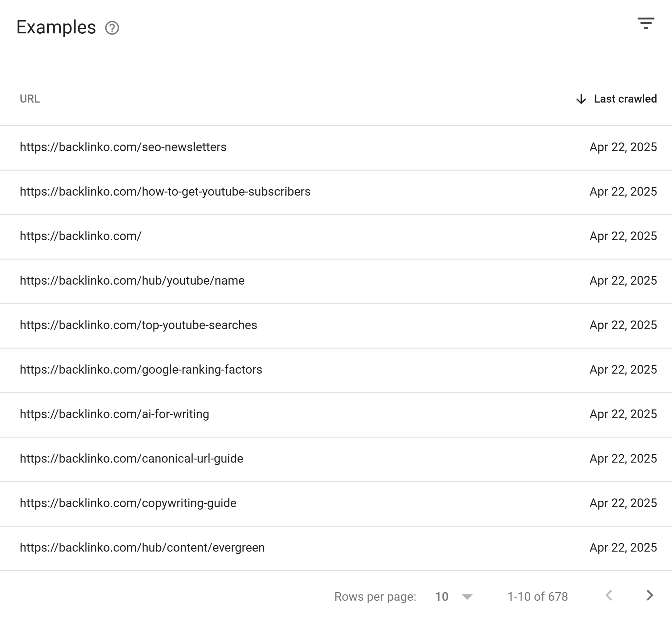Select the google-ranking-factors URL row
The width and height of the screenshot is (672, 619).
[x=336, y=370]
